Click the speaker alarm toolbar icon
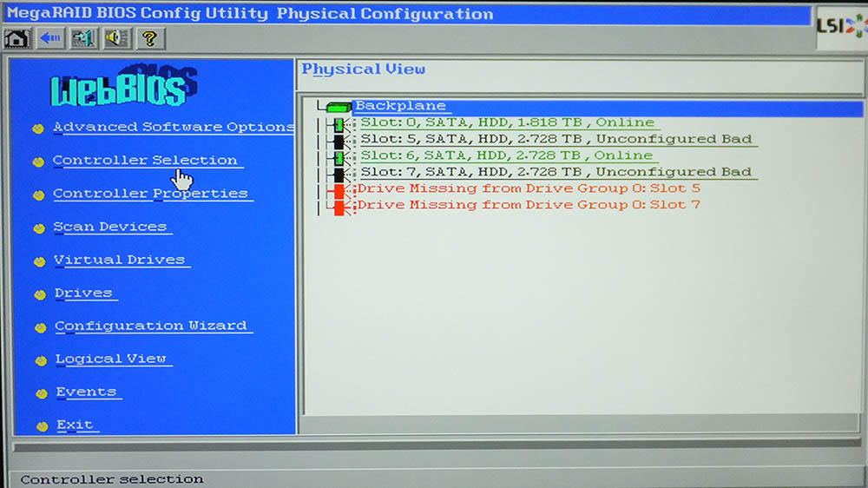The image size is (868, 488). 115,38
